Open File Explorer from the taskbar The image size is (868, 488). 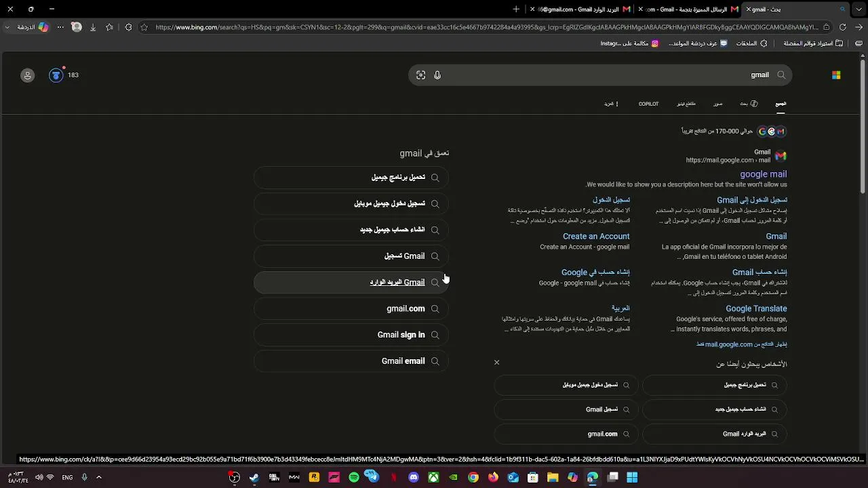point(553,477)
